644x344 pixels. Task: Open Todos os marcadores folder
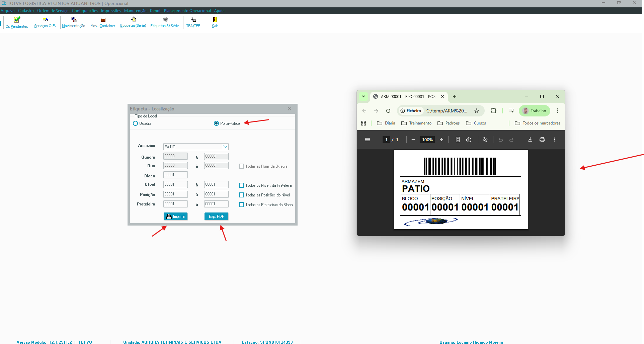point(538,123)
